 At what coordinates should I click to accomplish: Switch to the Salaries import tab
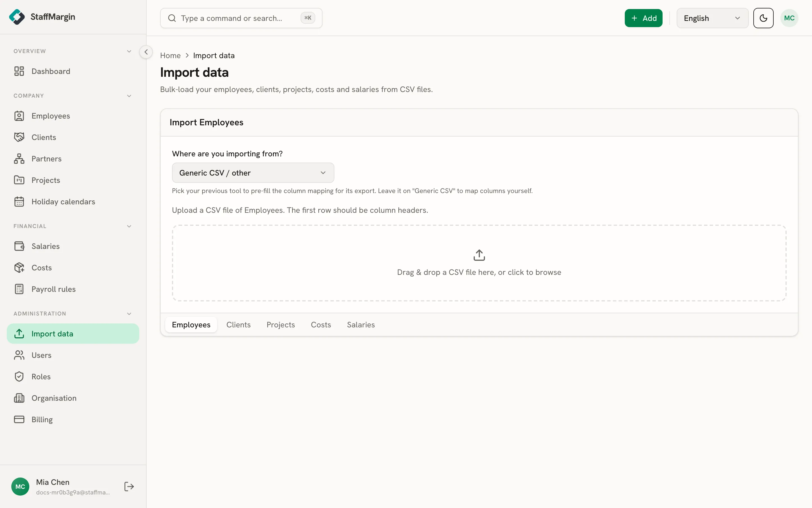pyautogui.click(x=361, y=325)
